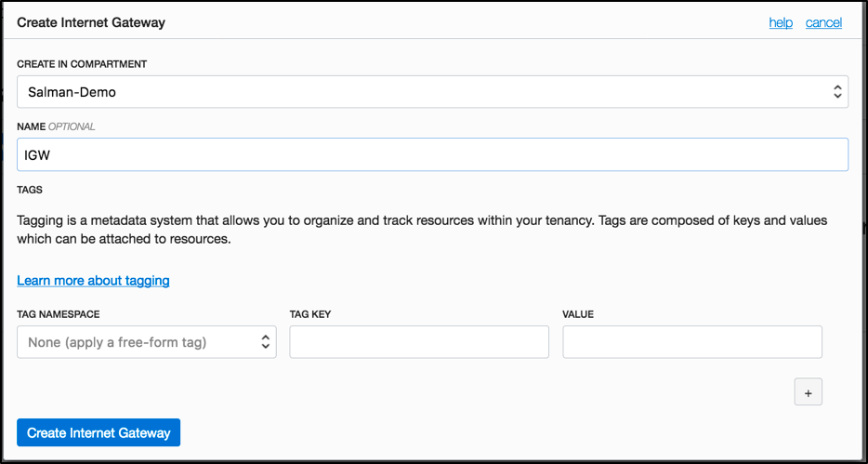Image resolution: width=868 pixels, height=464 pixels.
Task: Open the Learn more about tagging link
Action: tap(93, 280)
